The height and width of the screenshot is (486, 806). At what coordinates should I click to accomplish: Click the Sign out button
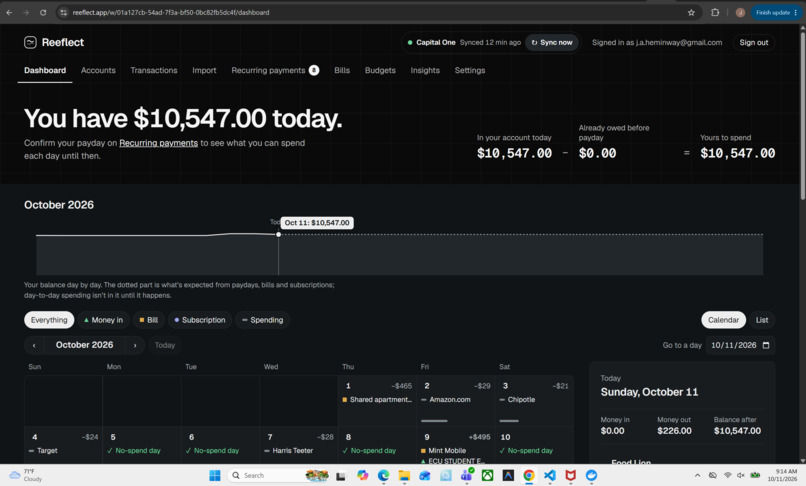point(754,43)
